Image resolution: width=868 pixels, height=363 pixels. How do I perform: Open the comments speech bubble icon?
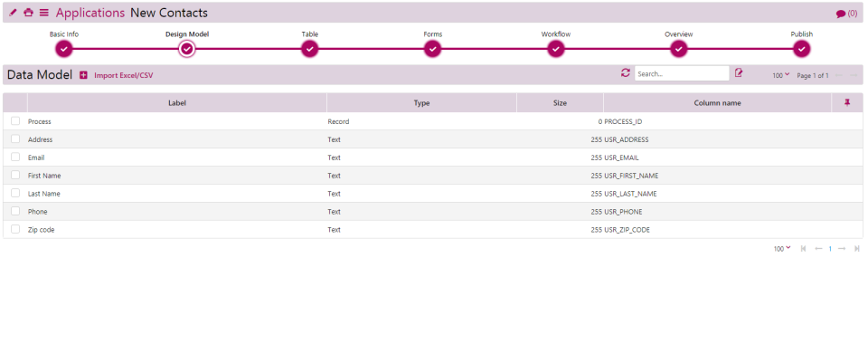point(840,14)
